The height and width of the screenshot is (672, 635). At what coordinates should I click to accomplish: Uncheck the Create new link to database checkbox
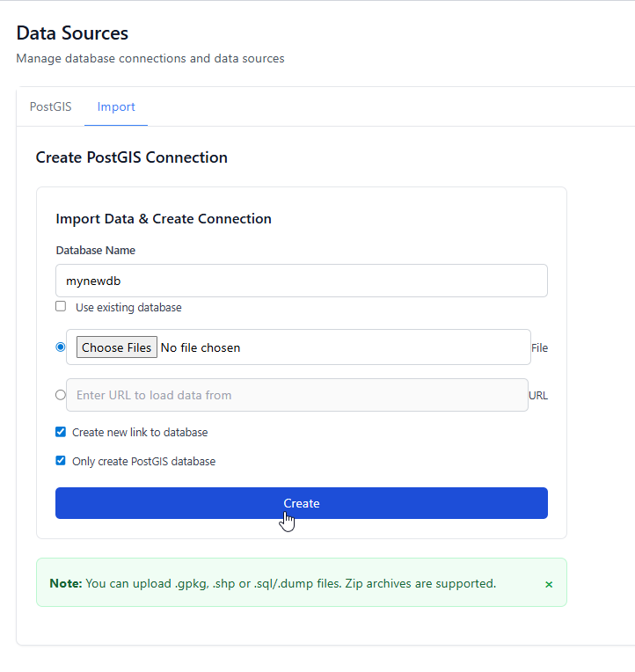(61, 432)
